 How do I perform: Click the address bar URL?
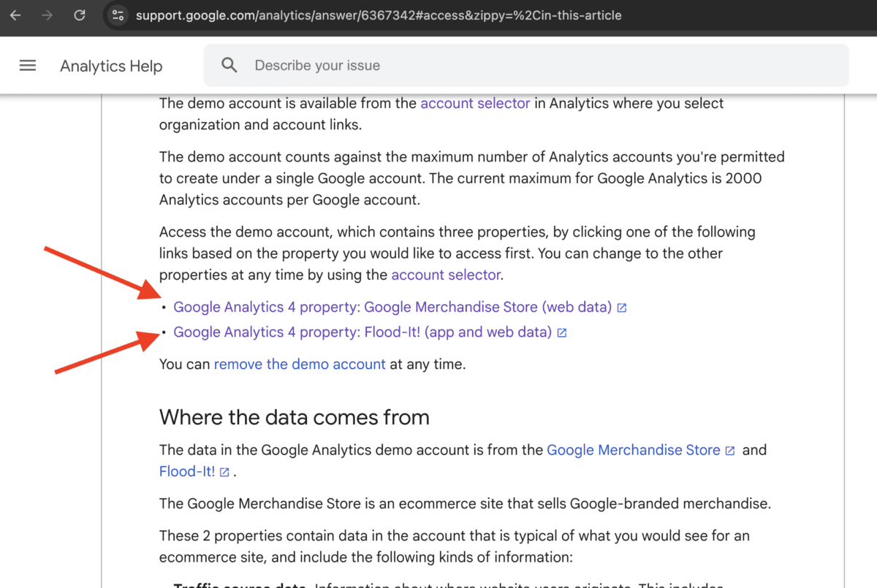tap(379, 15)
